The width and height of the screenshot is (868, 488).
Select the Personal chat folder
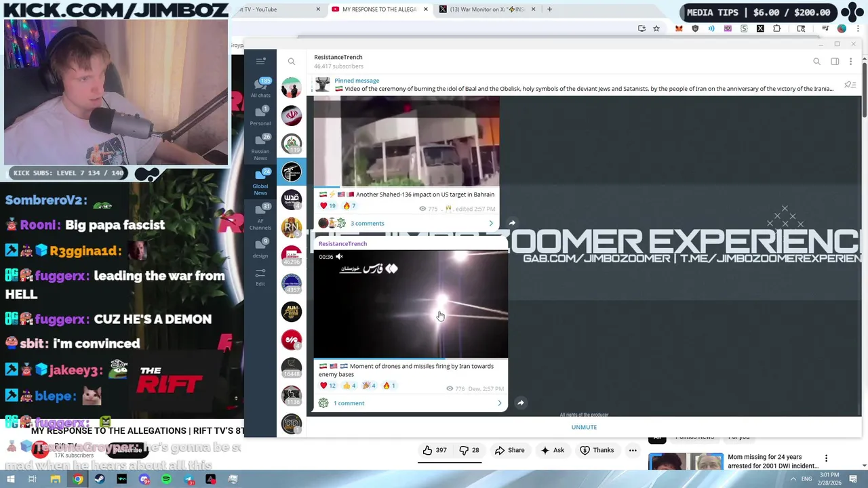click(260, 116)
